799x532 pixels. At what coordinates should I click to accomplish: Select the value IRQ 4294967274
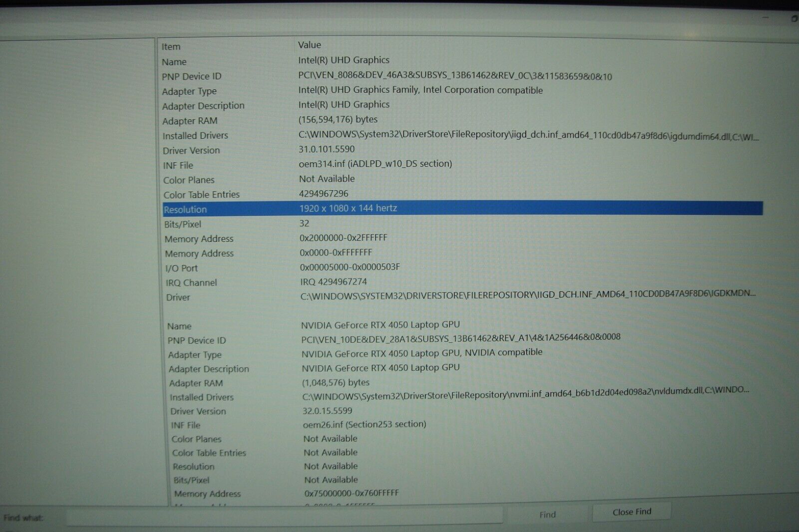coord(334,282)
